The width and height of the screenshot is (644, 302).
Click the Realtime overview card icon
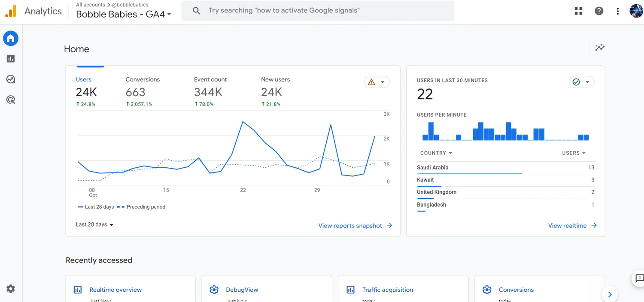tap(78, 290)
